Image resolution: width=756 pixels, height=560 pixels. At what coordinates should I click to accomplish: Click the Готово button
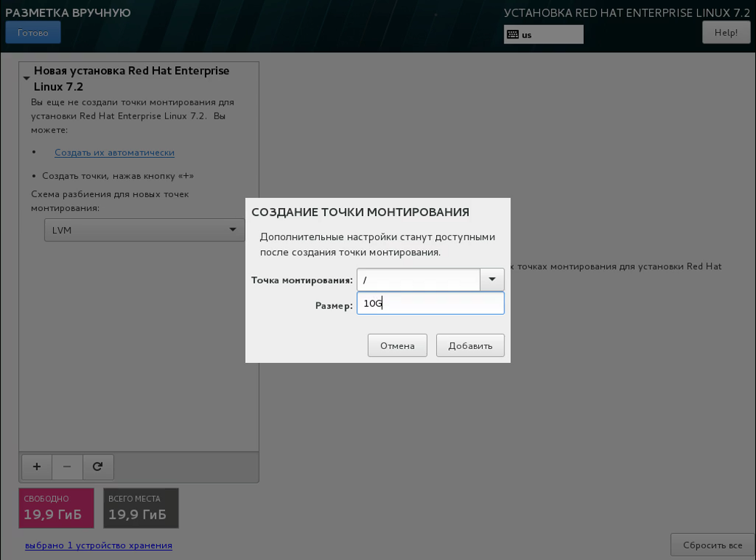(33, 33)
